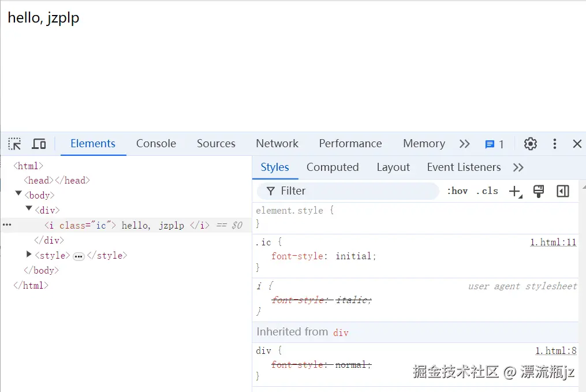Toggle element states with the :hov button
Image resolution: width=586 pixels, height=392 pixels.
click(457, 191)
